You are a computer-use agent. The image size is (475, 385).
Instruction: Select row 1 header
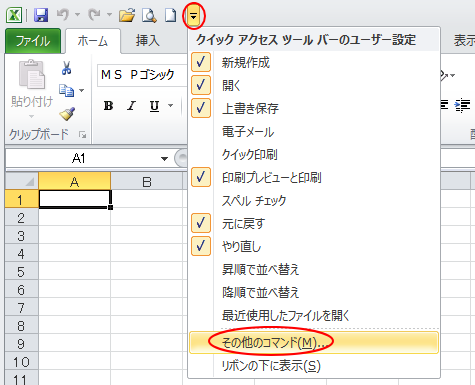[22, 199]
